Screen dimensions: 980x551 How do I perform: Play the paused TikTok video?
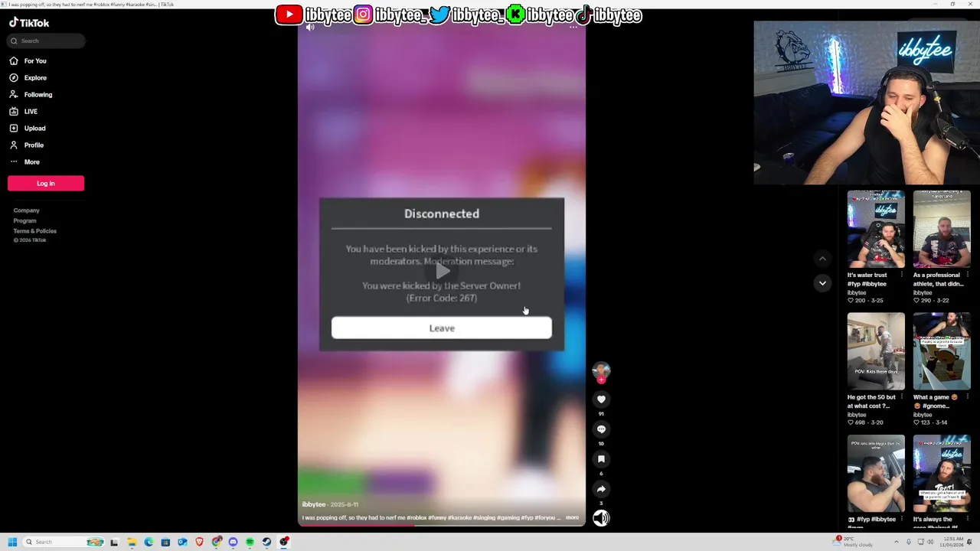coord(442,271)
